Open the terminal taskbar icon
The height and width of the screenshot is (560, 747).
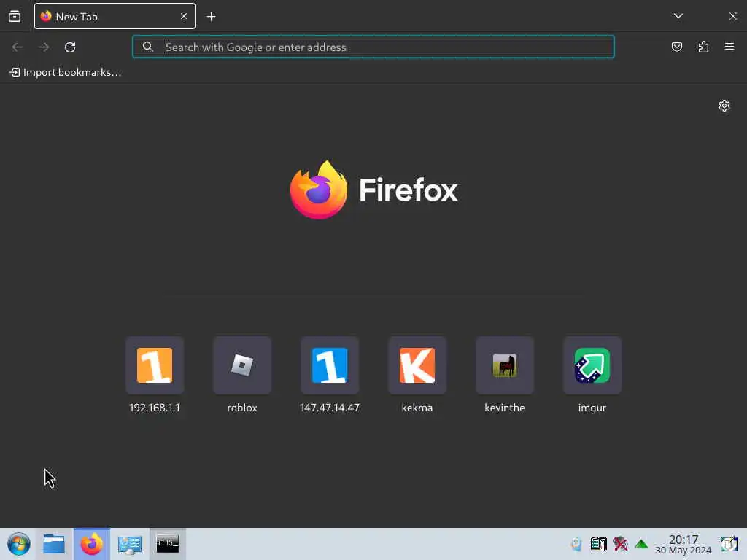point(168,544)
